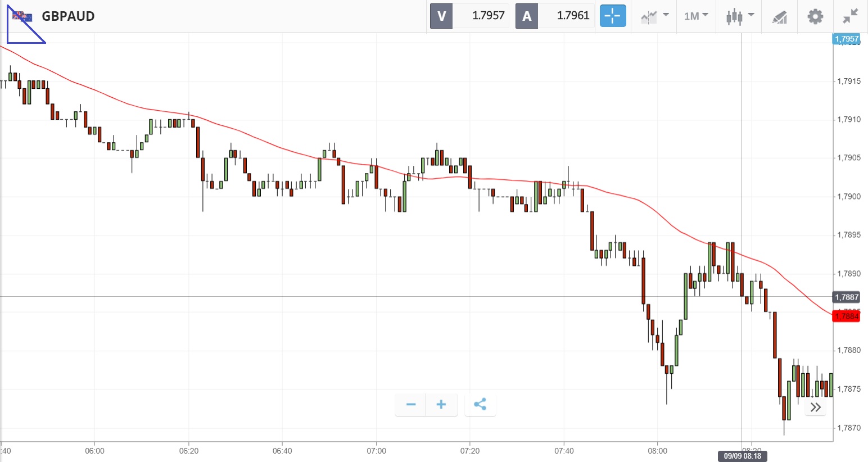The height and width of the screenshot is (462, 868).
Task: Open the drawing tools pencil icon
Action: (x=779, y=17)
